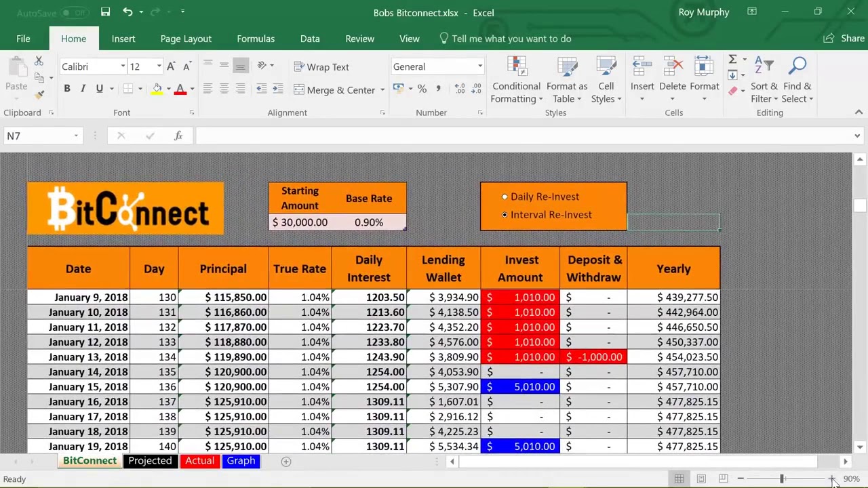Click the Insert Function fx icon

(178, 136)
